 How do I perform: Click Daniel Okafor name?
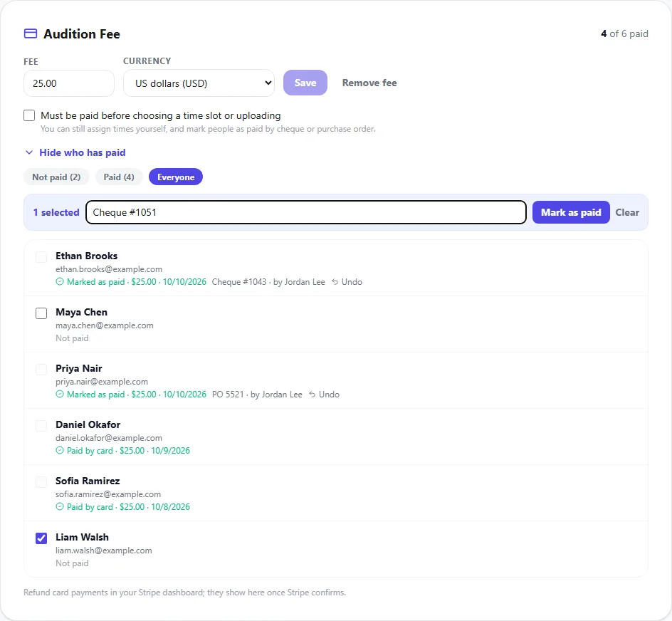(88, 424)
